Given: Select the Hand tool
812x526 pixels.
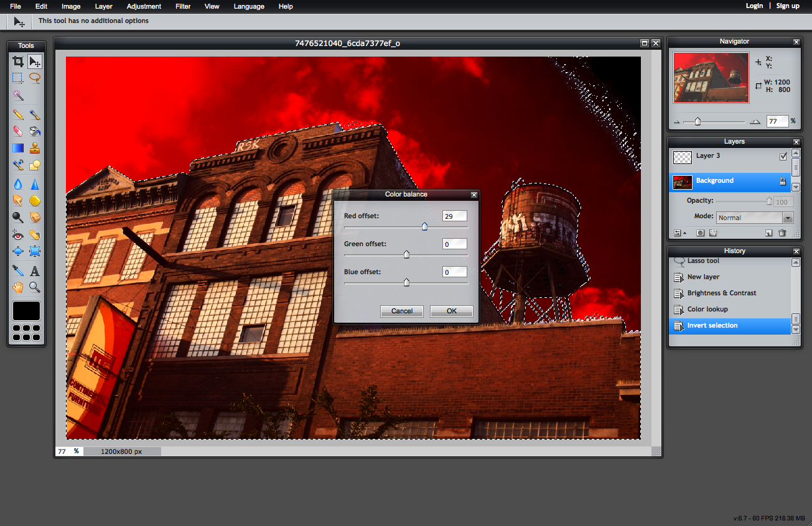Looking at the screenshot, I should pos(18,287).
